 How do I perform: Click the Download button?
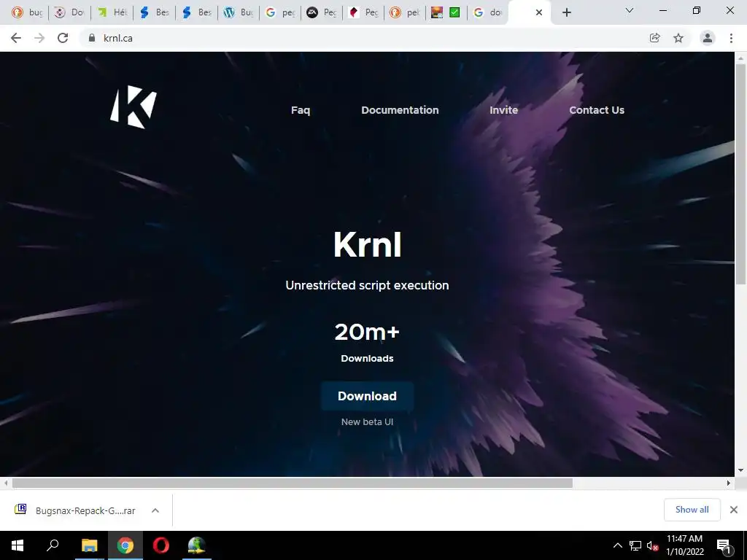click(x=368, y=396)
